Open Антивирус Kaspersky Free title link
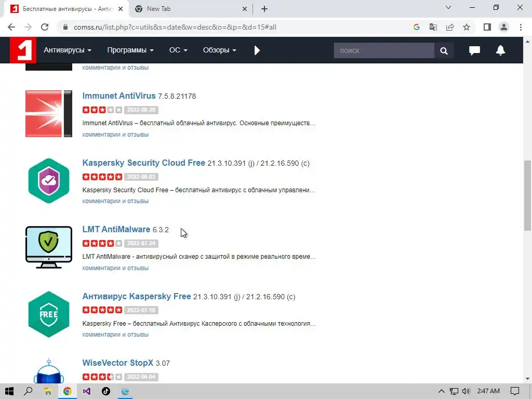The height and width of the screenshot is (399, 532). click(137, 296)
